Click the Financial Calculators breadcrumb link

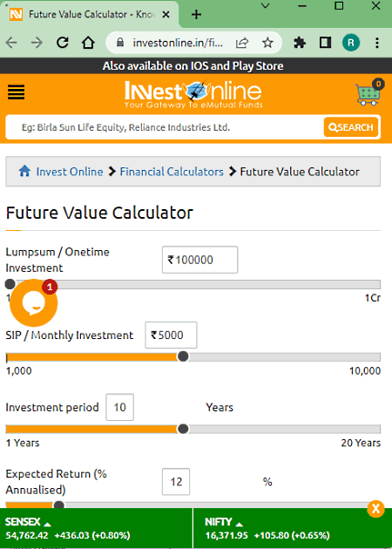(x=172, y=172)
